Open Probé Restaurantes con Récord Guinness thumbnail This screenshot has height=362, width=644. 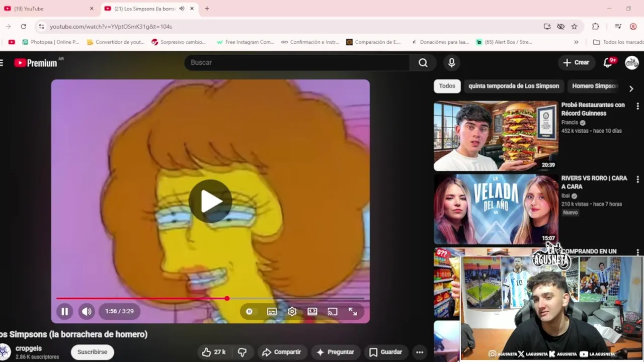point(496,136)
